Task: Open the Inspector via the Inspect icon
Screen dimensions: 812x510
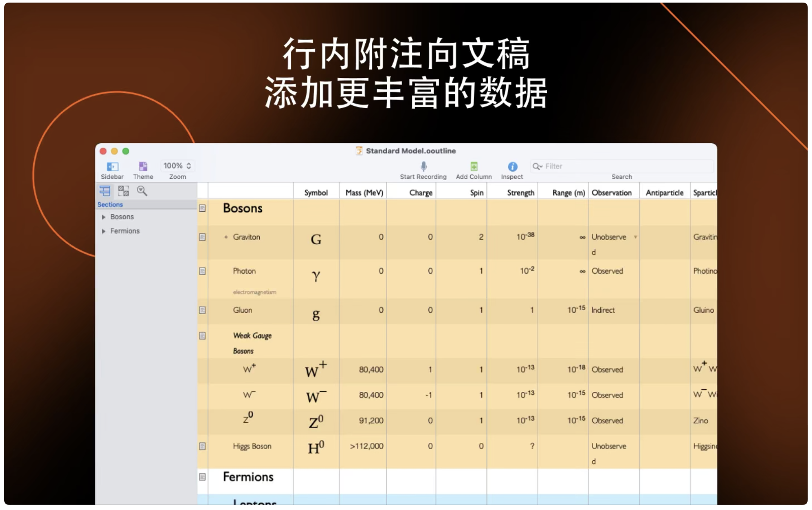Action: point(512,167)
